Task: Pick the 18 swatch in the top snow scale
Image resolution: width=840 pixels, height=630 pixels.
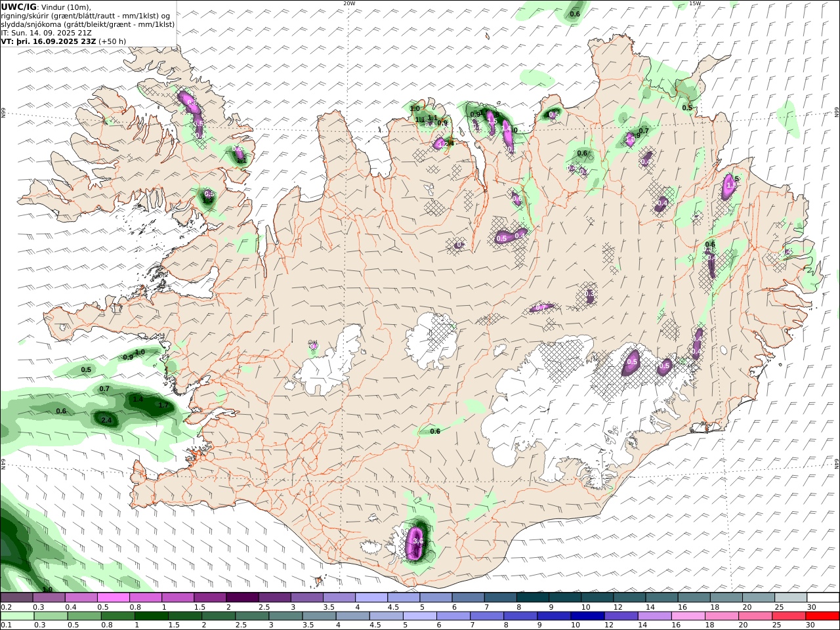Action: (x=726, y=598)
